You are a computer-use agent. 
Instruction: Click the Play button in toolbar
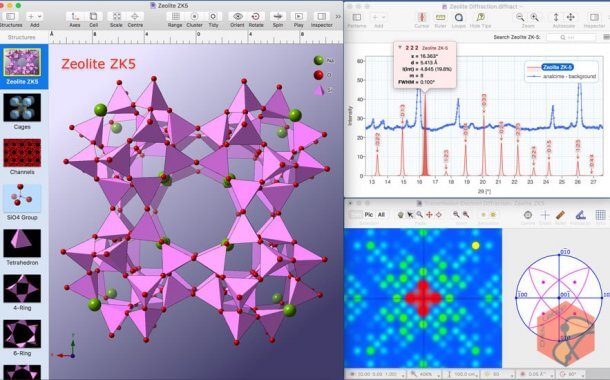tap(298, 16)
